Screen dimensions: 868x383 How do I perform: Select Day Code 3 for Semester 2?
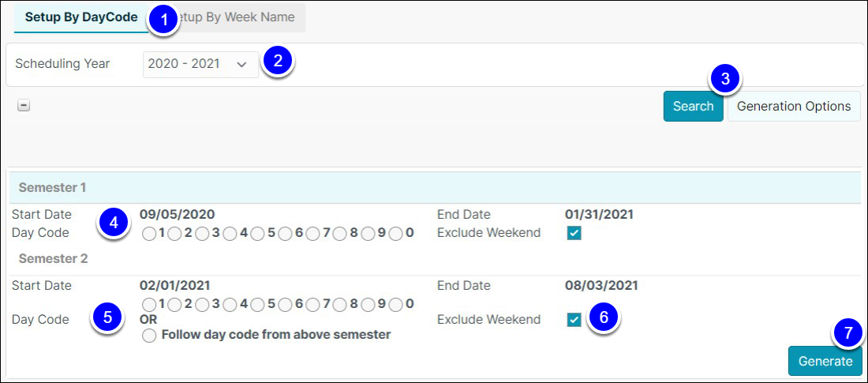click(x=202, y=304)
